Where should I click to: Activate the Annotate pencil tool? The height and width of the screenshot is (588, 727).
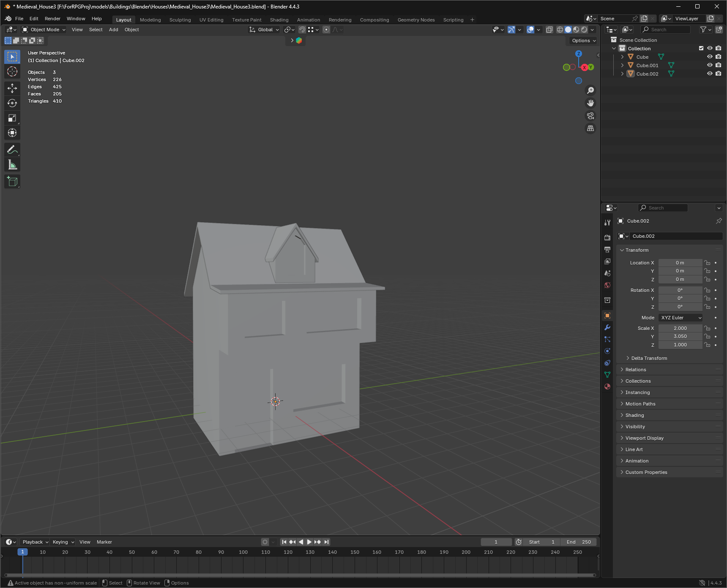pyautogui.click(x=12, y=150)
